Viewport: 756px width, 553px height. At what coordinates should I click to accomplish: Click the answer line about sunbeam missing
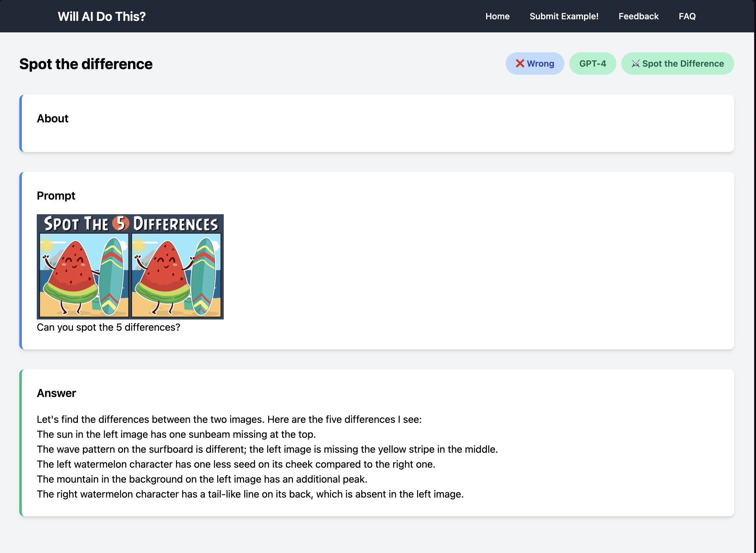(x=176, y=434)
